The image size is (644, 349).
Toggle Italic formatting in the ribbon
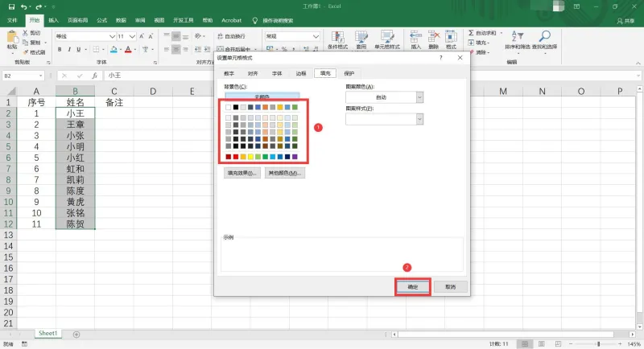[x=69, y=49]
